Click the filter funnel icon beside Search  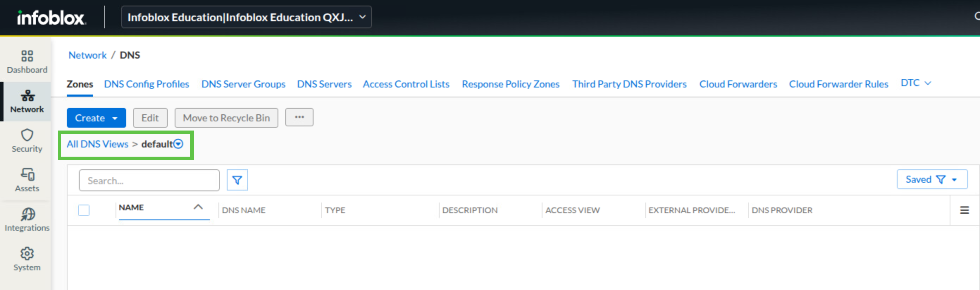click(x=237, y=180)
